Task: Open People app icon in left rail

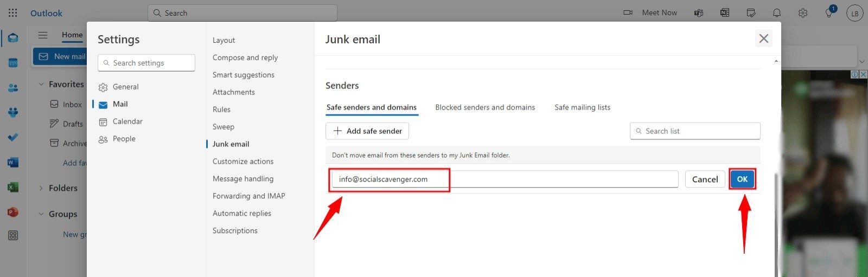Action: (13, 88)
